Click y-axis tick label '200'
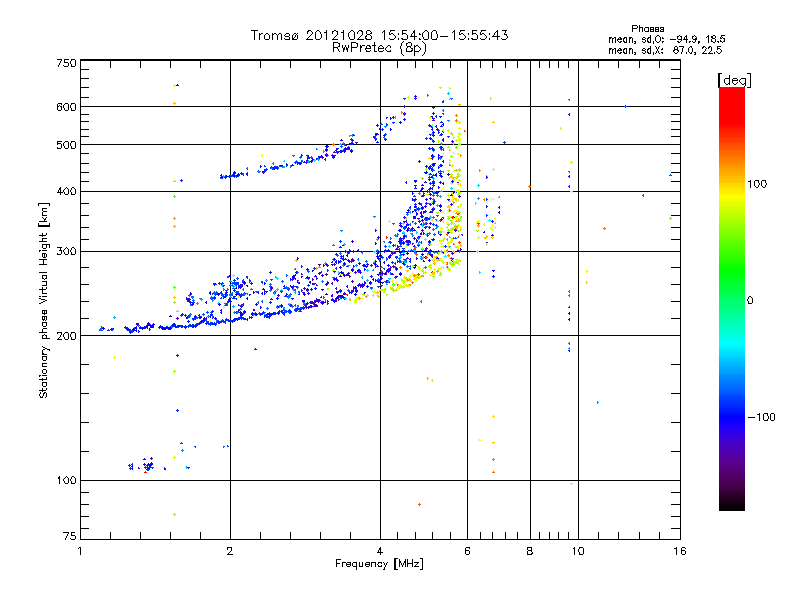Image resolution: width=800 pixels, height=600 pixels. 66,336
